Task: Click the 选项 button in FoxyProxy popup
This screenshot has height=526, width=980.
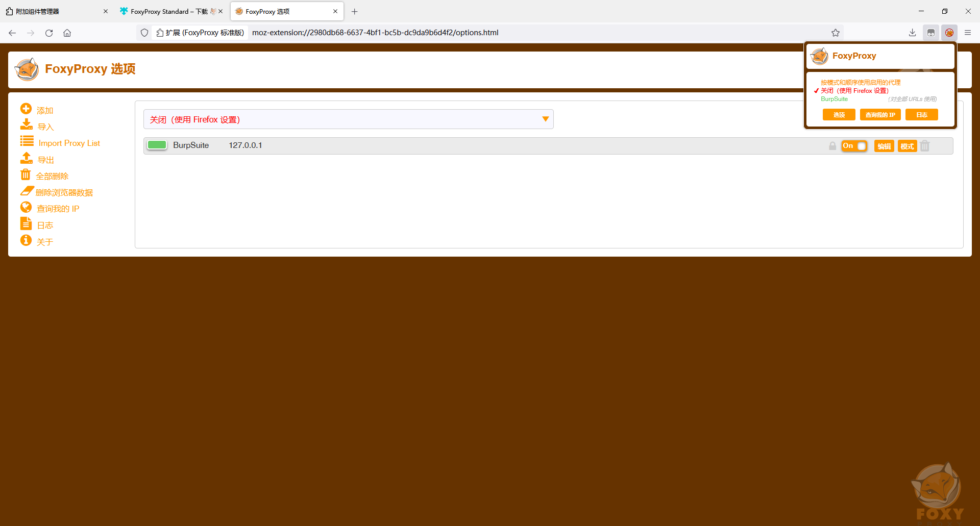Action: pyautogui.click(x=839, y=115)
